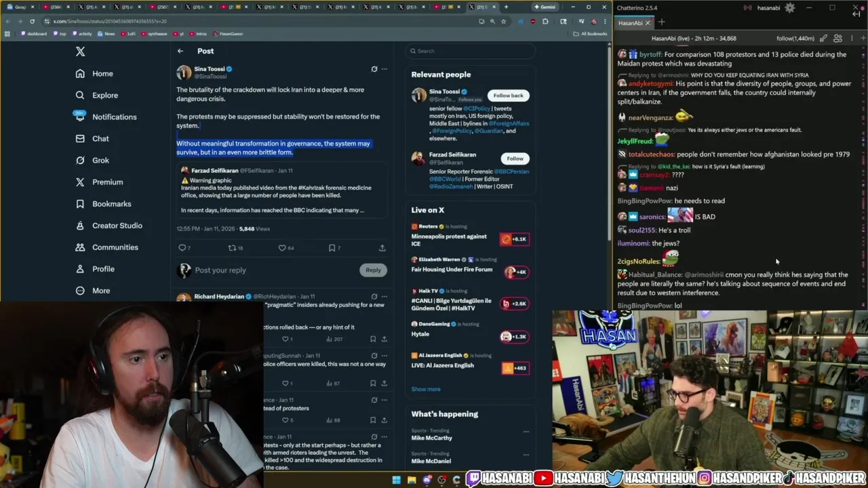The image size is (868, 488).
Task: Open Chatterino viewer list icon
Action: [837, 39]
